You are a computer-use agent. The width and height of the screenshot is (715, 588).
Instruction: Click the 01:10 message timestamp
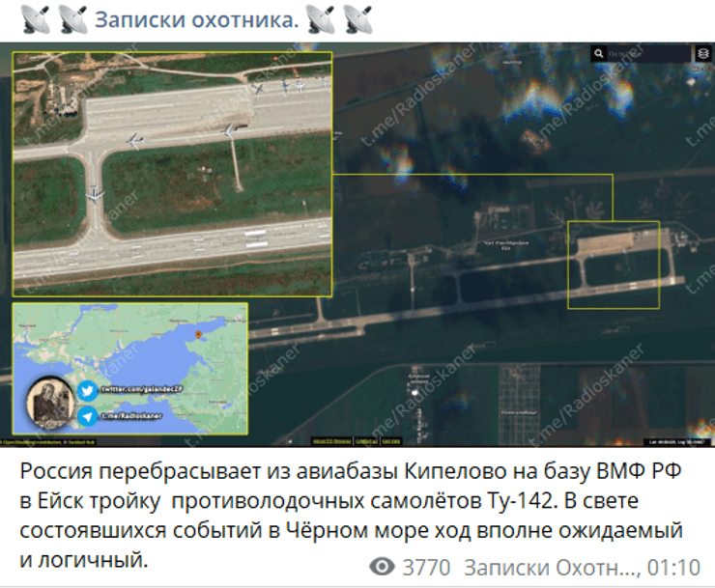[x=674, y=568]
